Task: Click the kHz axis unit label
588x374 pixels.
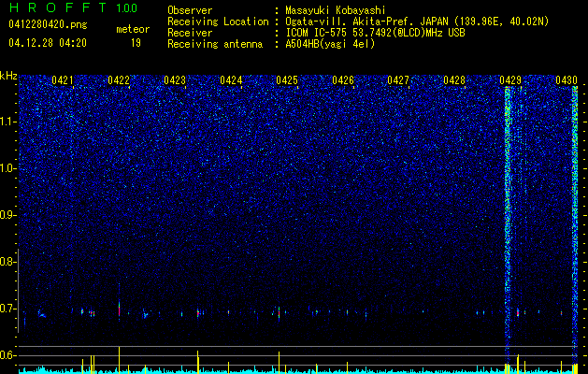Action: coord(8,76)
